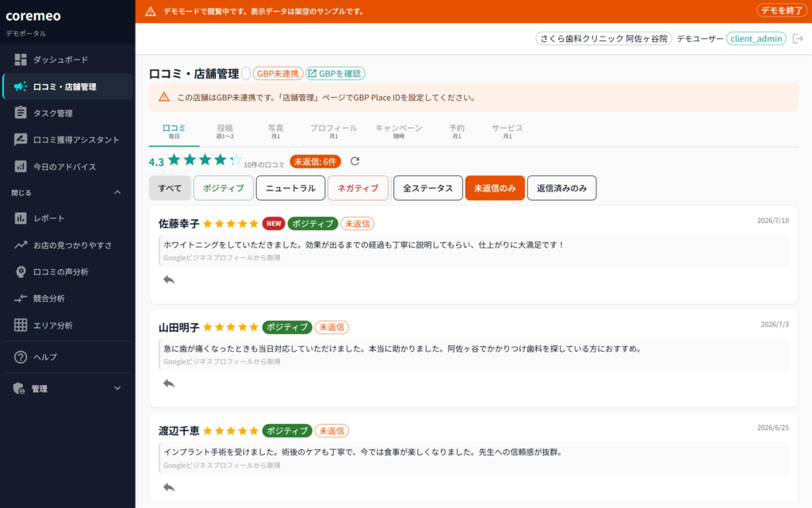Switch to the 予約 tab

[457, 132]
